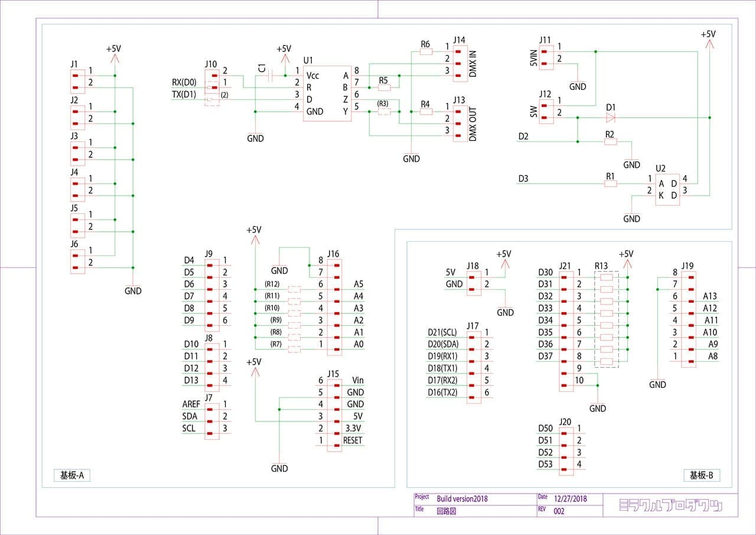Select the J13 DMX OUT connector

(460, 122)
